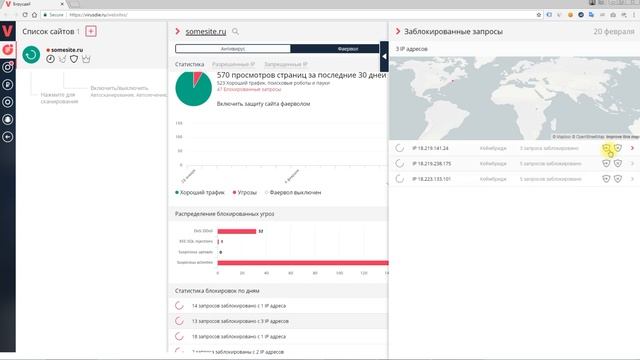Open the active red websites sidebar icon
Viewport: 640px width, 360px height.
tap(7, 50)
